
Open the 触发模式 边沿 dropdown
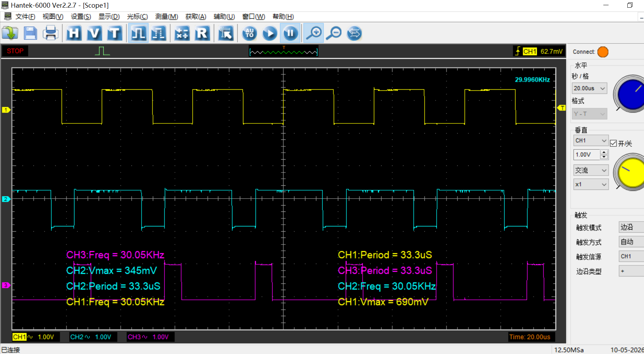631,227
